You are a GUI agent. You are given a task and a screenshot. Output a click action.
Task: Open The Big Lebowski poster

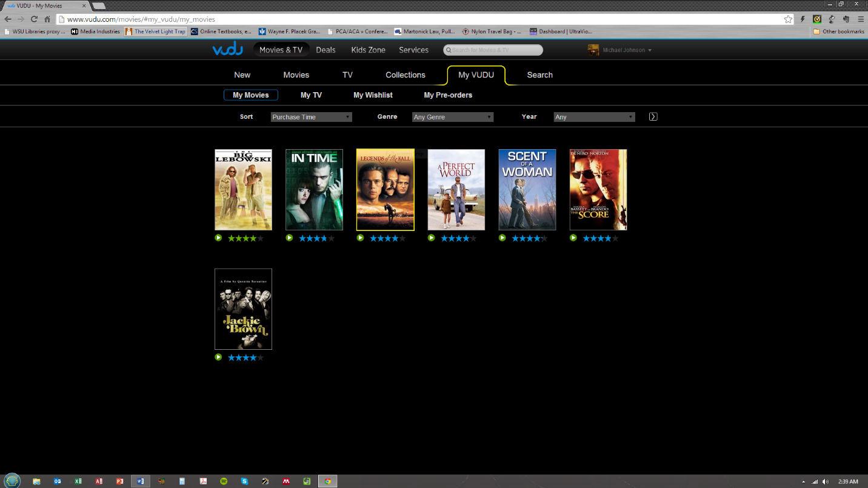pos(243,190)
